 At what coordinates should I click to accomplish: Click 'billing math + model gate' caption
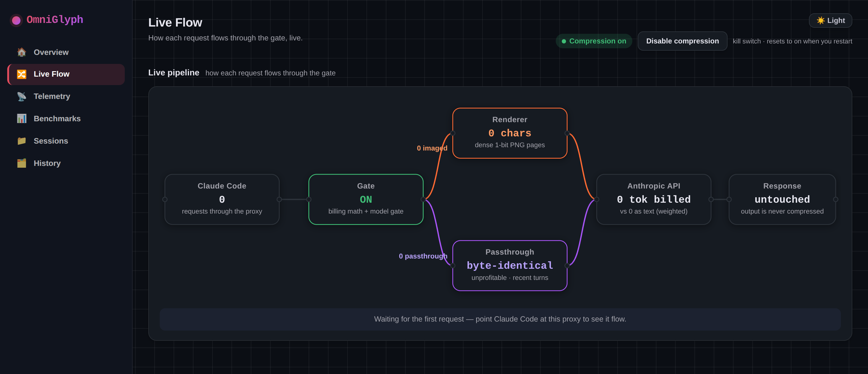coord(366,211)
